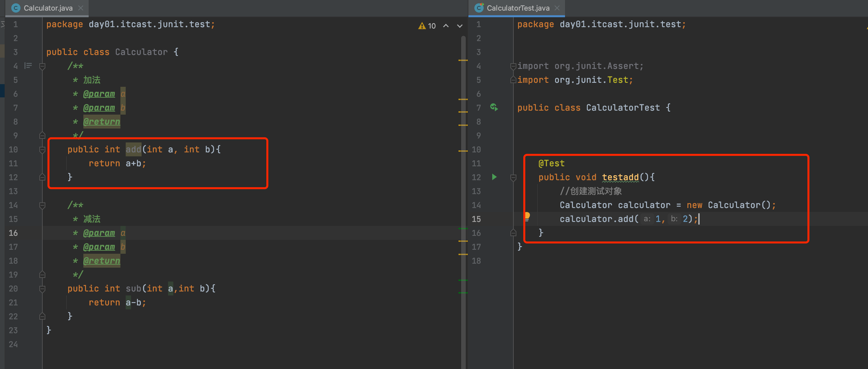Screen dimensions: 868x369
Task: Run testadd from the green gutter arrow
Action: (494, 177)
